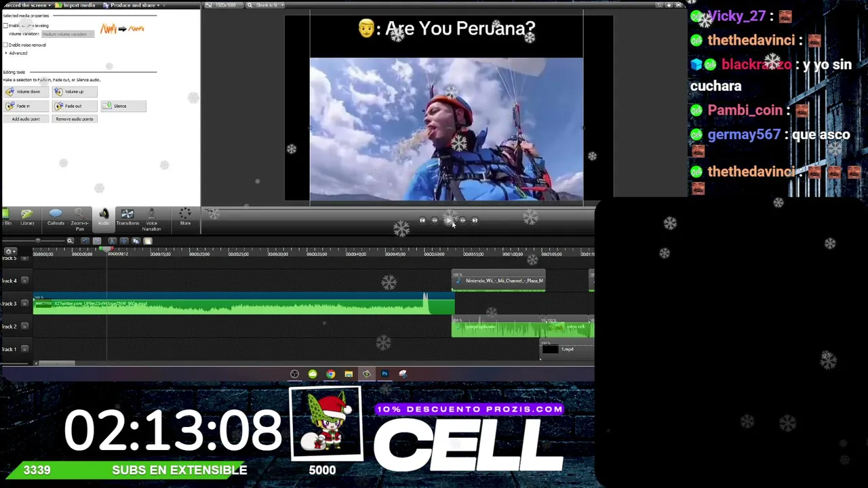Click the taskbar icon right of Photoshop

(403, 374)
